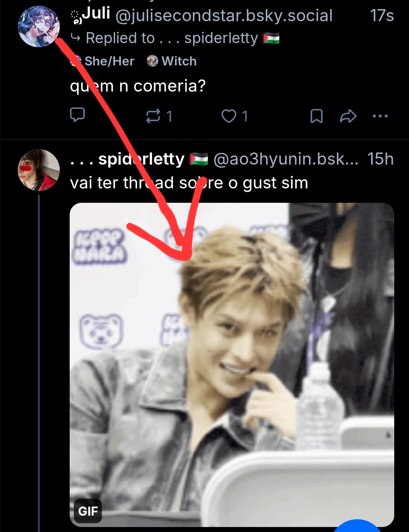Open the 17s timestamp on Juli's post

(x=381, y=16)
